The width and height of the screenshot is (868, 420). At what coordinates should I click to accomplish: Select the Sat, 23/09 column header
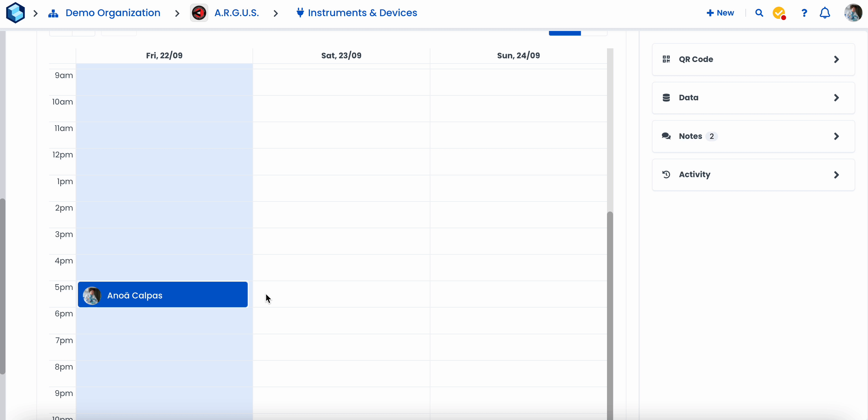click(341, 55)
